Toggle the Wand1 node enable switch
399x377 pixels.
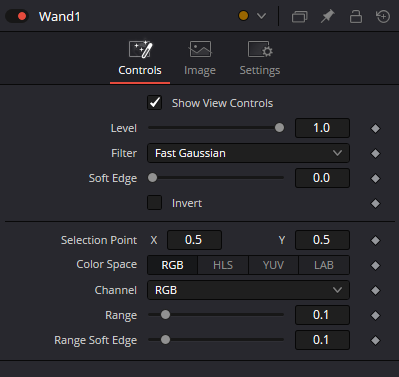point(17,16)
